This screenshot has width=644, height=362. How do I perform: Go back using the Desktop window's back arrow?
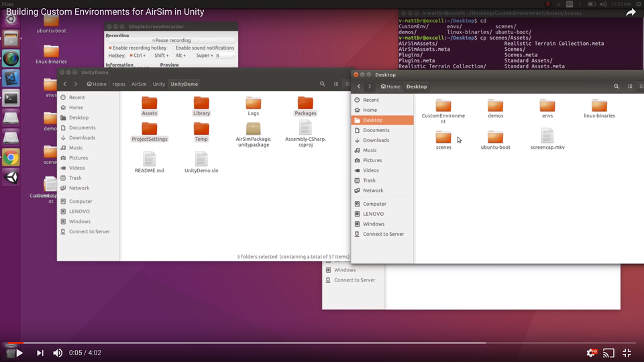click(x=360, y=86)
